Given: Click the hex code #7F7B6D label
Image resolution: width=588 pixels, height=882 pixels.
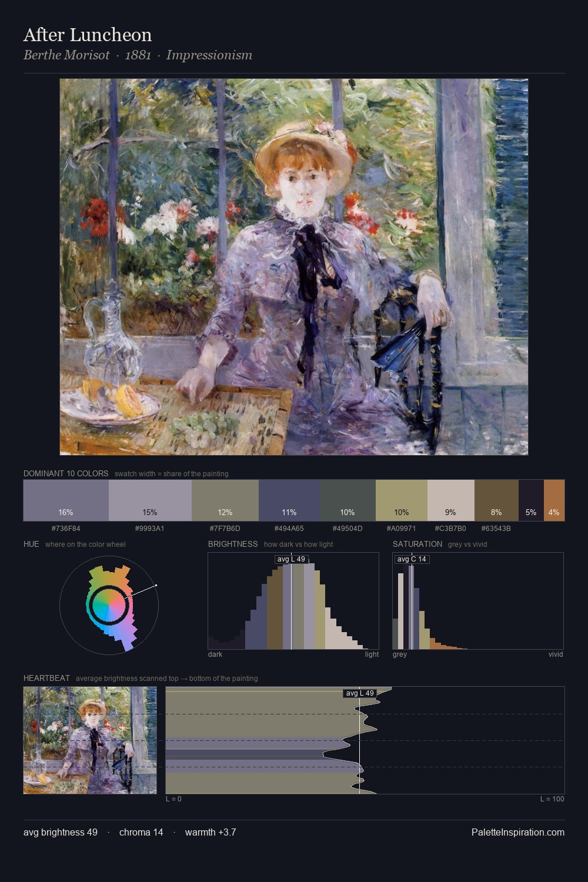Looking at the screenshot, I should pos(225,529).
